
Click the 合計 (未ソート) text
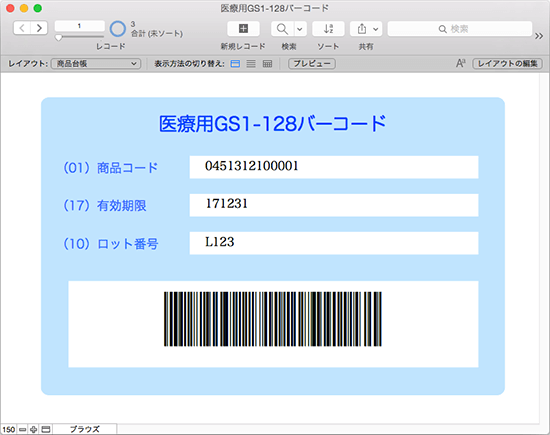(x=157, y=33)
